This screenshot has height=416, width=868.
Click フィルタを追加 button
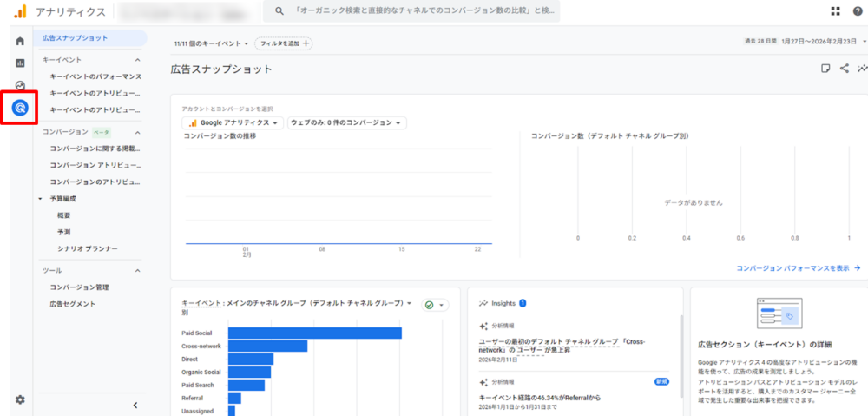pyautogui.click(x=283, y=43)
